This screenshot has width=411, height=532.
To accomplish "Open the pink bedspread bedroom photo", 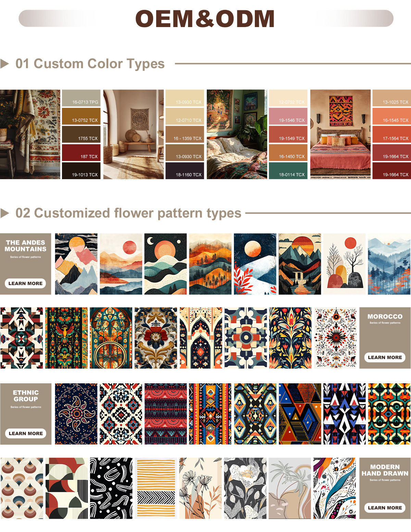I will [x=340, y=134].
